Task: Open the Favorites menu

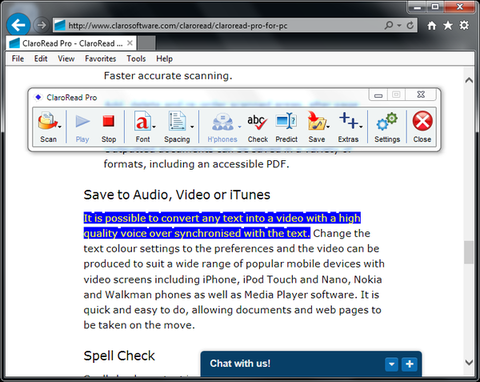Action: (x=100, y=59)
